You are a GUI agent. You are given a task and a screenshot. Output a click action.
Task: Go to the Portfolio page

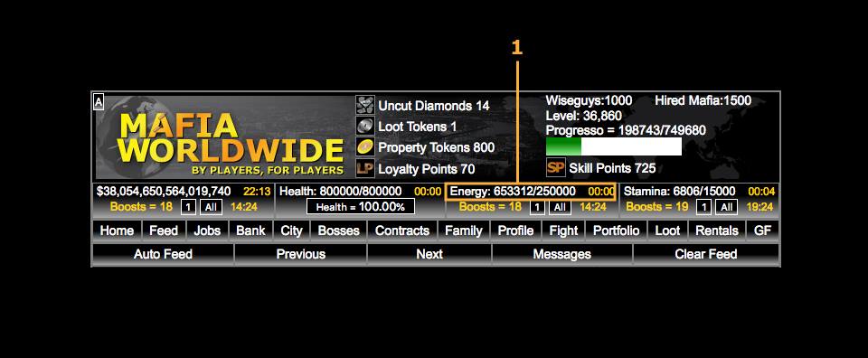tap(616, 231)
